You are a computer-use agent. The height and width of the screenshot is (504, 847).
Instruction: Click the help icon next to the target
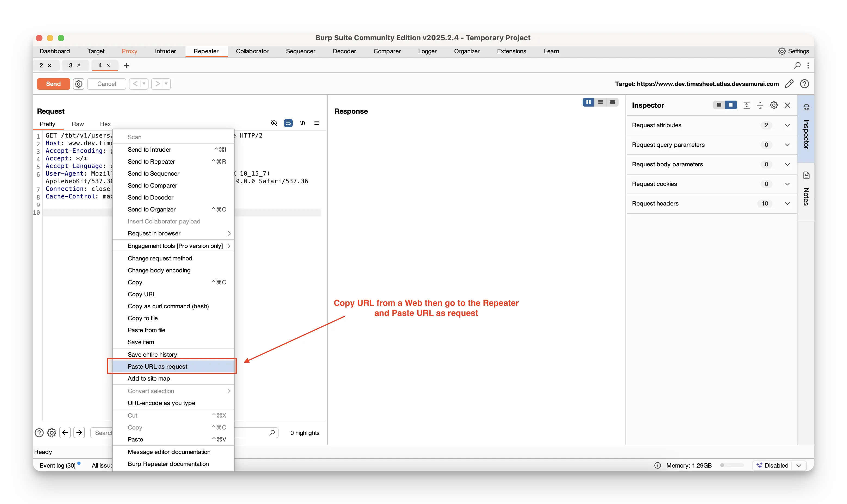point(804,84)
